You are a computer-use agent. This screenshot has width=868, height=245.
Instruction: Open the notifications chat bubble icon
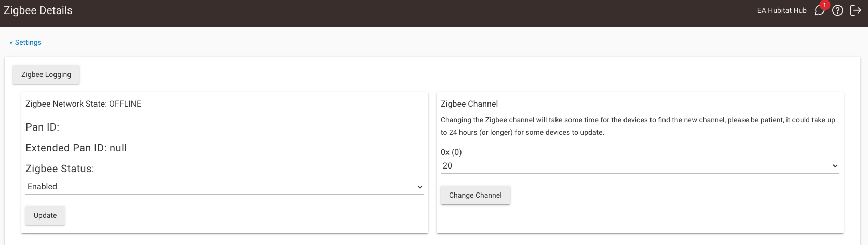[x=819, y=11]
